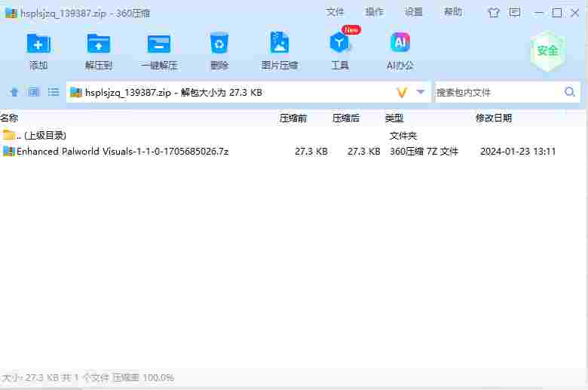Click the 安全 security shield badge
588x390 pixels.
tap(548, 51)
